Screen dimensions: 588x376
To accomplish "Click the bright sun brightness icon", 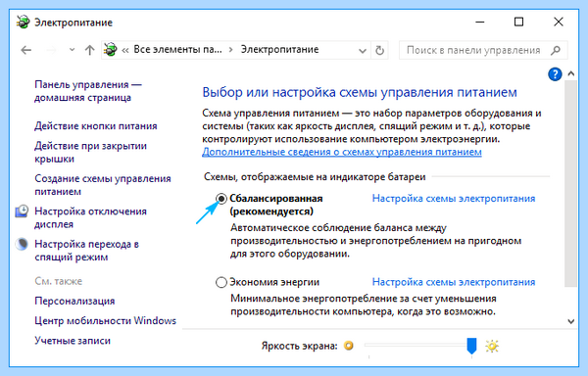I will click(x=492, y=346).
